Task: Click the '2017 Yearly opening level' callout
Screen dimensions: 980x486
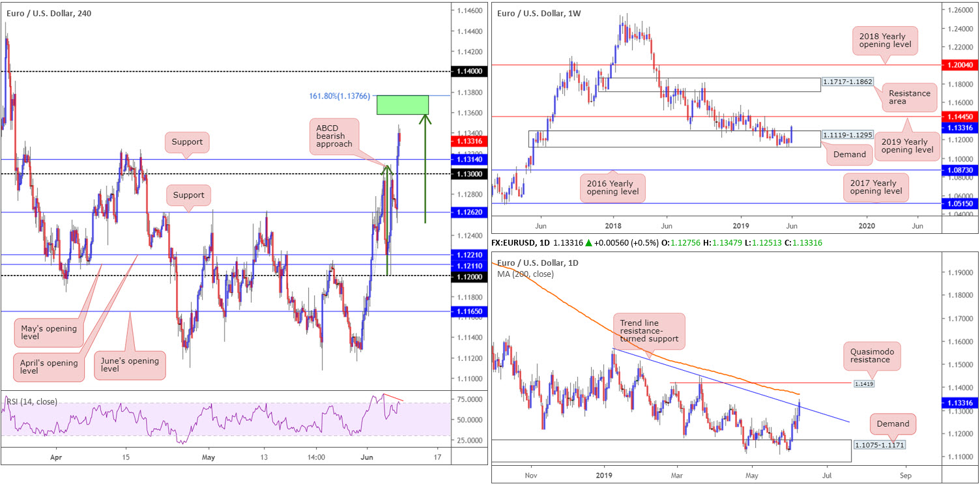Action: click(875, 186)
